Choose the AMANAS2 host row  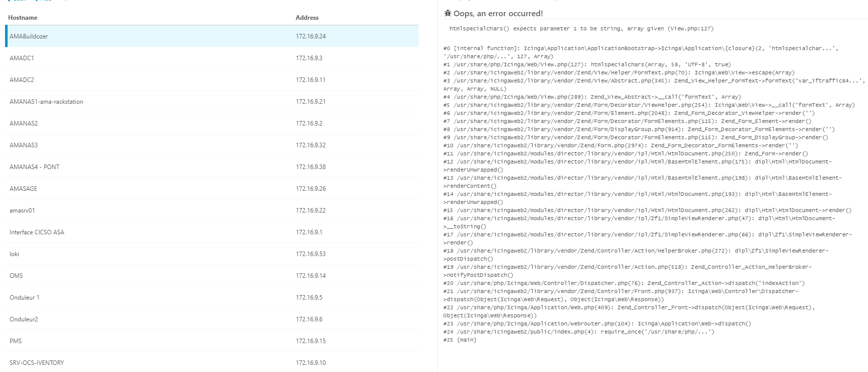(x=212, y=123)
